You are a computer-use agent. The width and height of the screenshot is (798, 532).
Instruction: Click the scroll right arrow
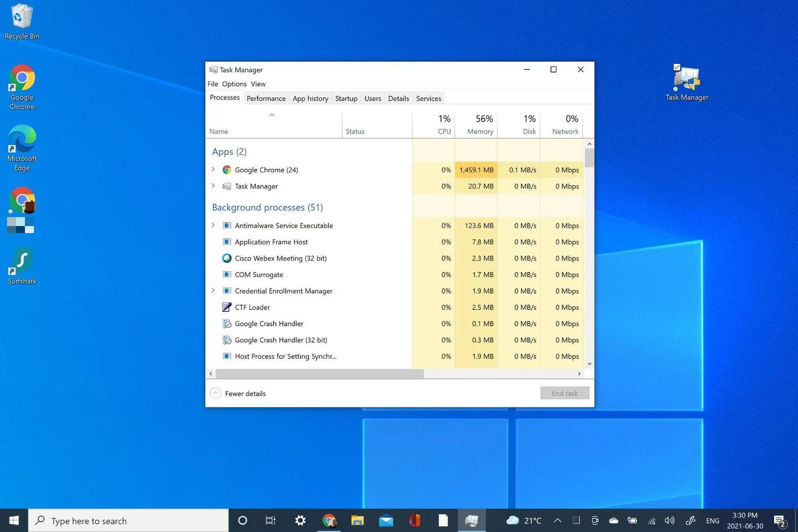pyautogui.click(x=579, y=373)
